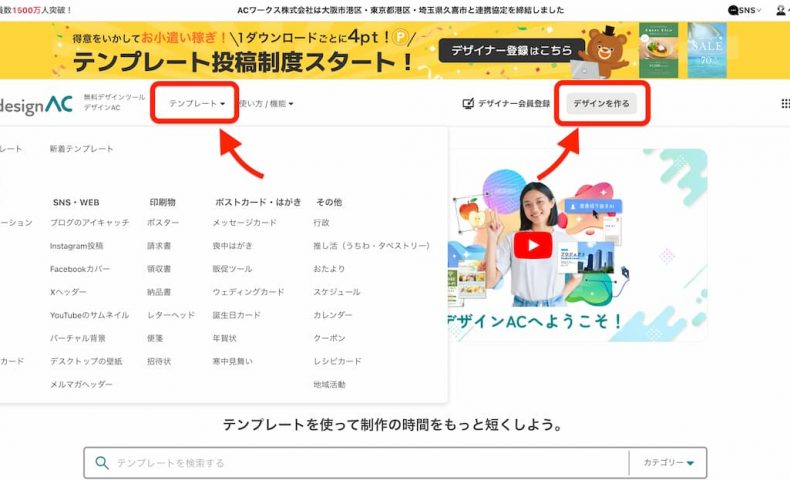Open 新着テンプレート link

pos(81,149)
